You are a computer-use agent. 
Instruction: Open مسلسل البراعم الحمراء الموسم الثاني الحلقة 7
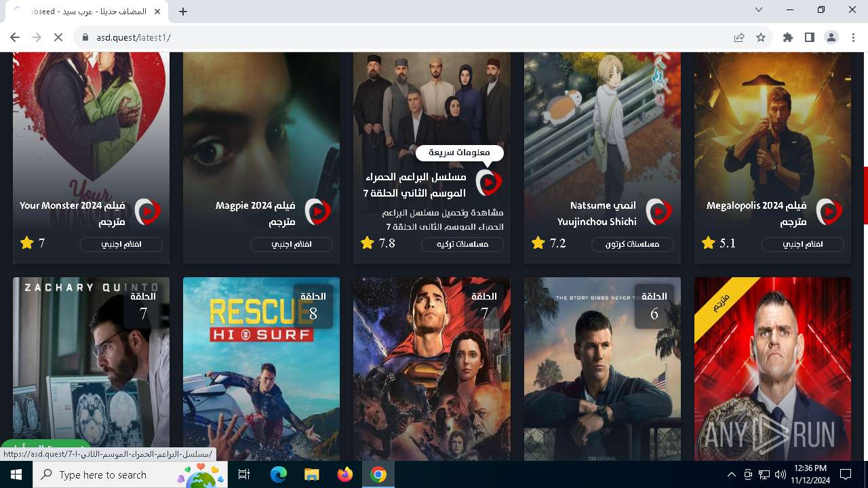pyautogui.click(x=415, y=184)
